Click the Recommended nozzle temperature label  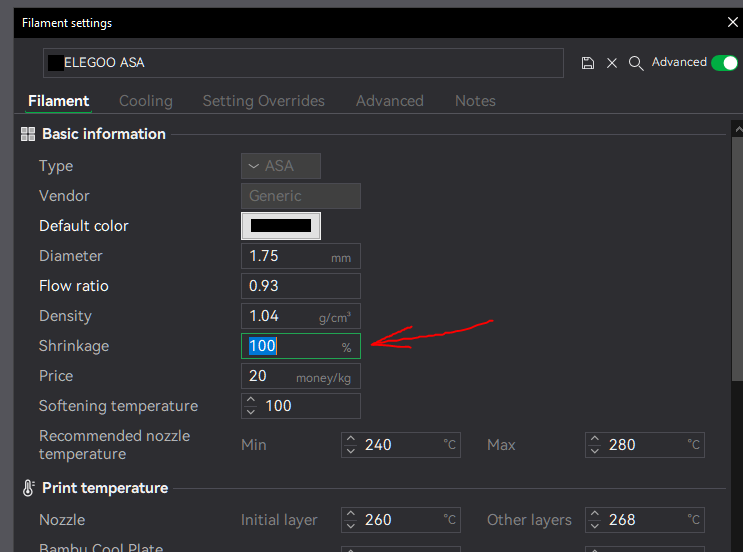pyautogui.click(x=114, y=445)
